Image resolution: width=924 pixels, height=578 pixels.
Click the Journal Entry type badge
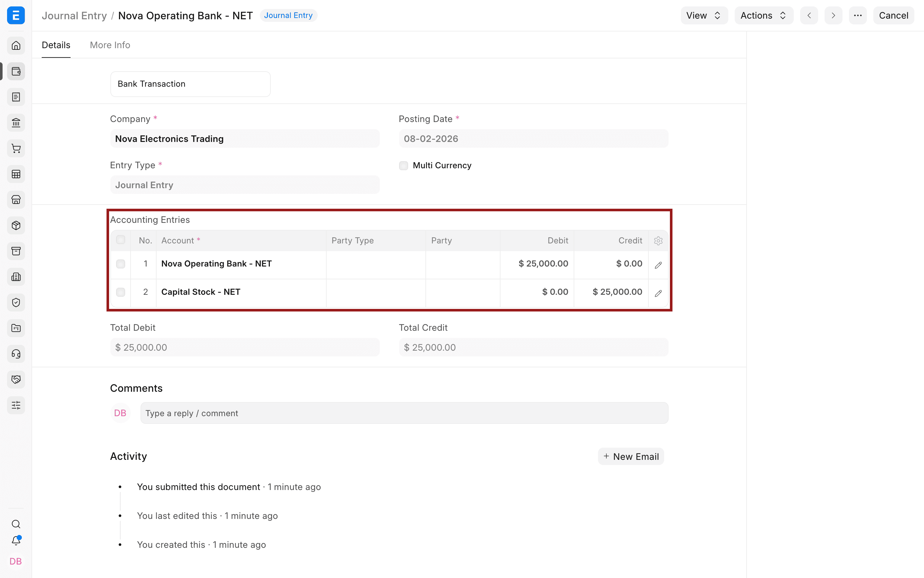(x=288, y=15)
